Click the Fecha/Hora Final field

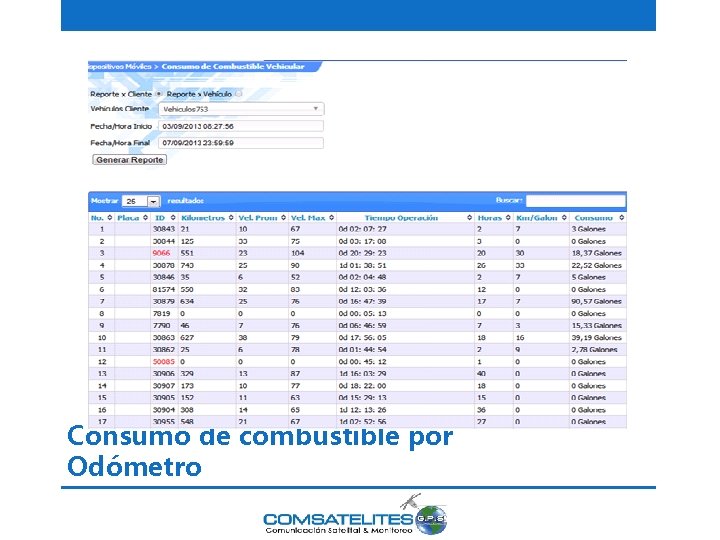(241, 143)
